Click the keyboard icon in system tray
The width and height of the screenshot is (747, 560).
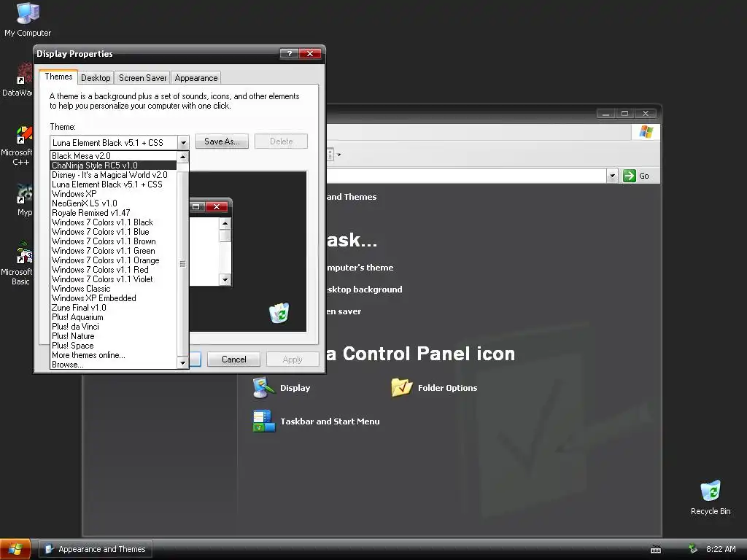(x=656, y=550)
